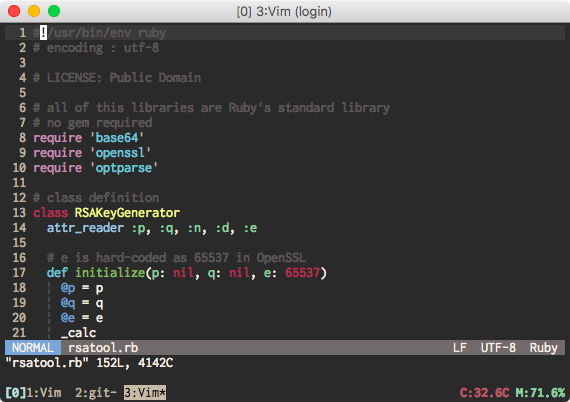Click the red close window button
Screen dimensions: 570x402
(14, 11)
